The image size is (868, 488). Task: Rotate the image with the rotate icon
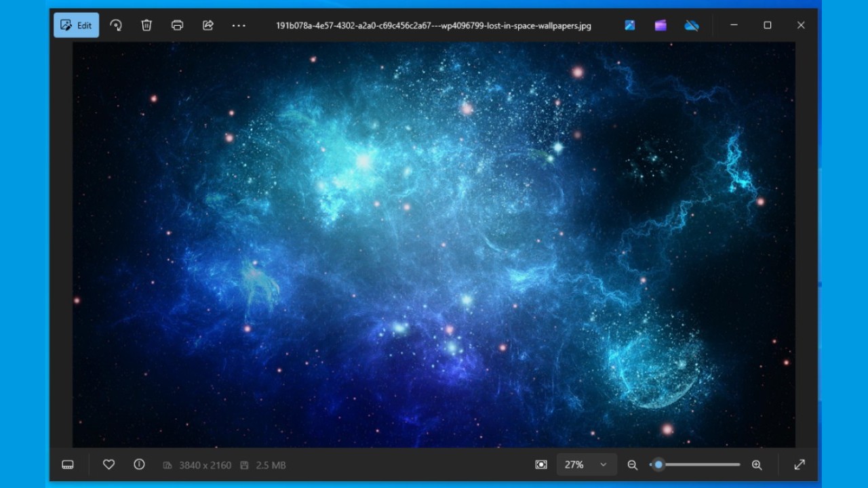[x=116, y=25]
